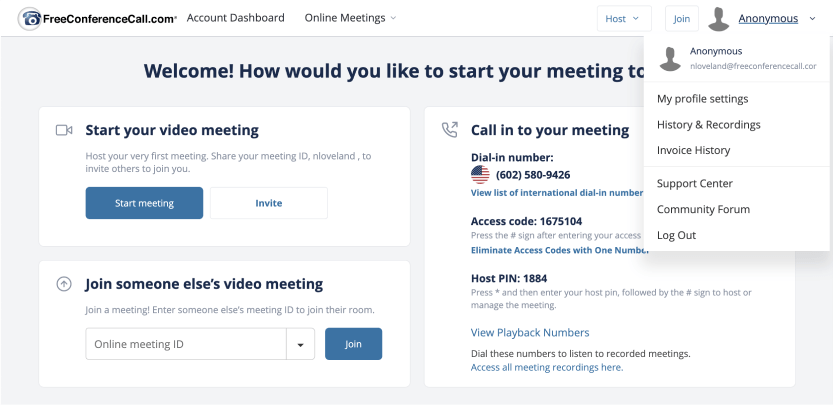833x405 pixels.
Task: Click the Access code: 1675104 text
Action: [x=526, y=221]
